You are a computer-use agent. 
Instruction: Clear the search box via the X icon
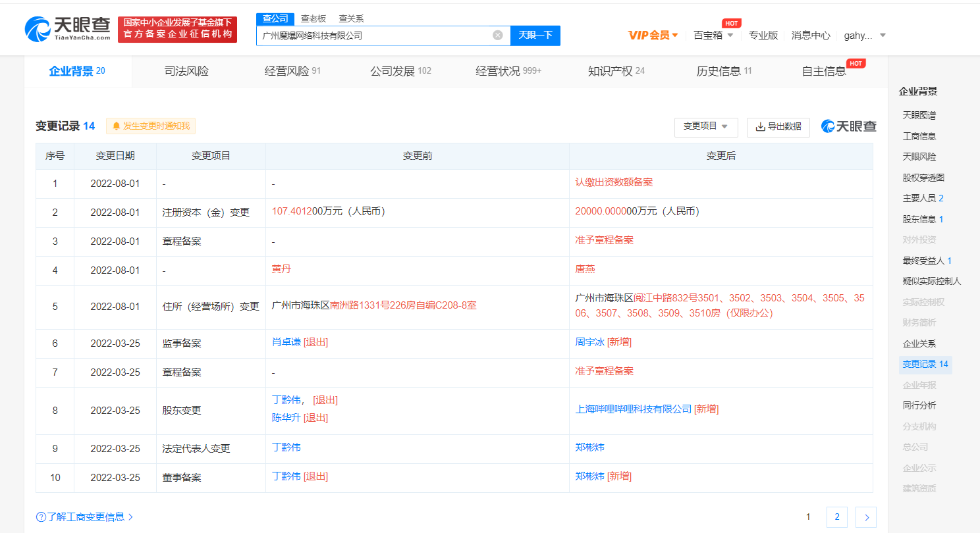pos(497,35)
